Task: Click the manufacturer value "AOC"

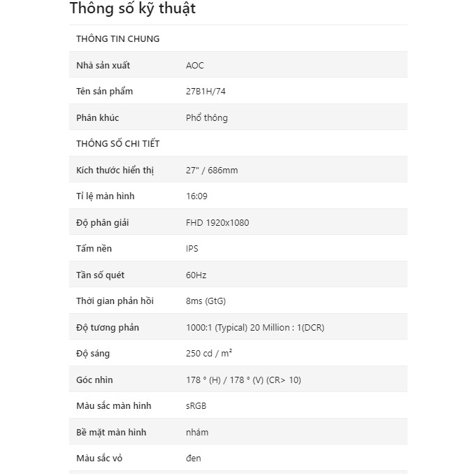Action: 195,65
